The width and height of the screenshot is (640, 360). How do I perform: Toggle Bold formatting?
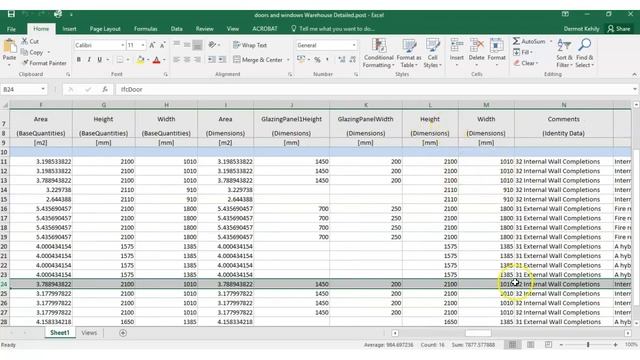pos(78,60)
